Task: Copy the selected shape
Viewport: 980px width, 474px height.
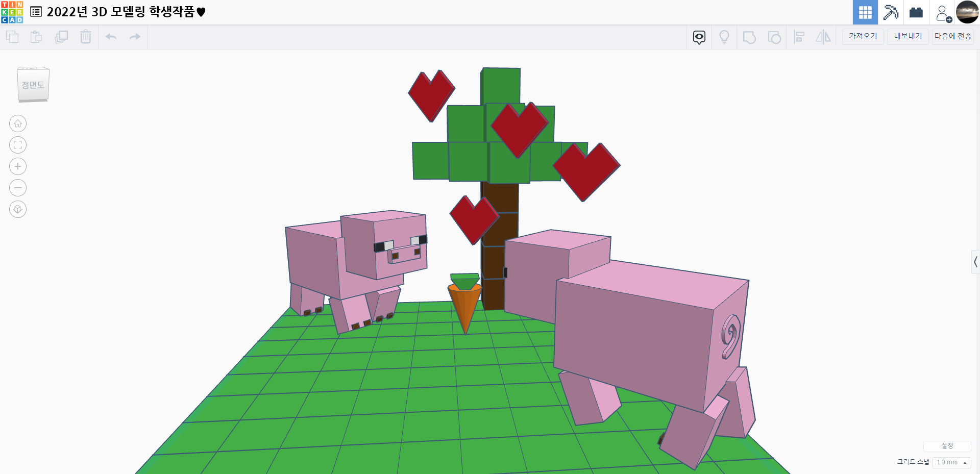Action: (x=12, y=37)
